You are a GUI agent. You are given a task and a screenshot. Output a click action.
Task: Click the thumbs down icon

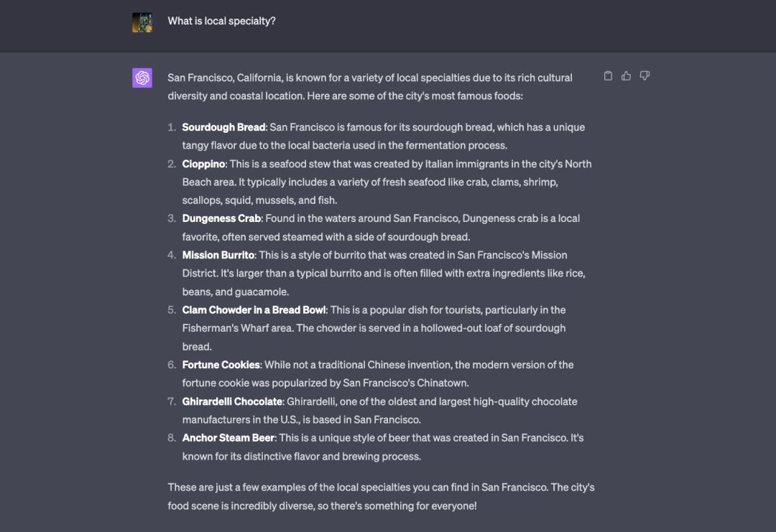click(x=645, y=76)
